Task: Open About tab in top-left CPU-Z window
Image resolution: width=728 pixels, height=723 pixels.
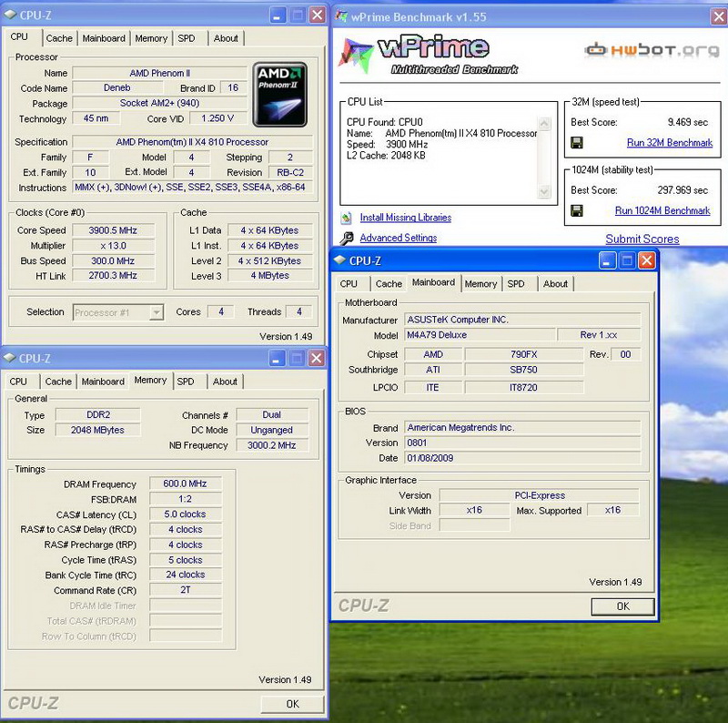Action: pos(226,38)
